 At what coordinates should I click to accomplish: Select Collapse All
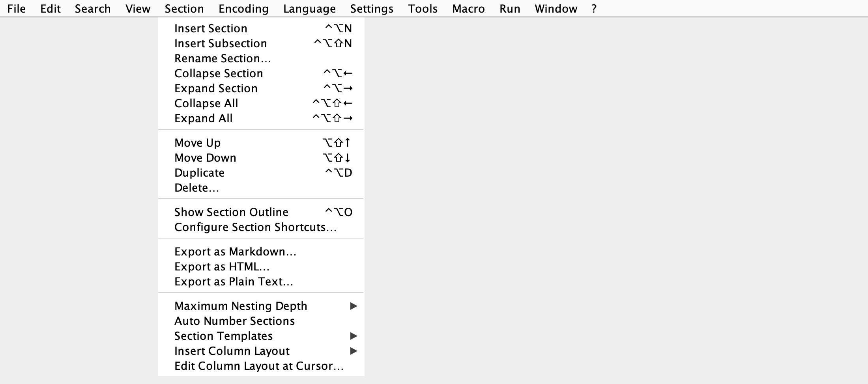coord(261,103)
